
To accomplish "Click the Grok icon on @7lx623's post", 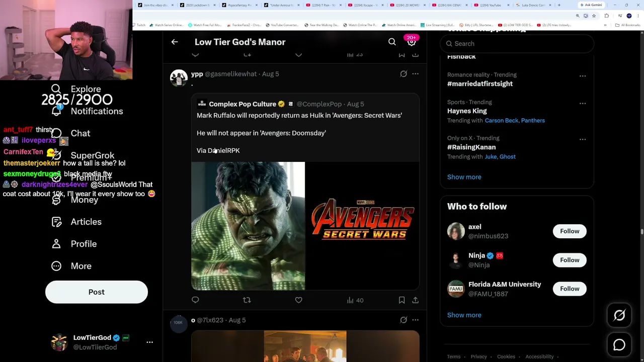I will click(x=404, y=320).
